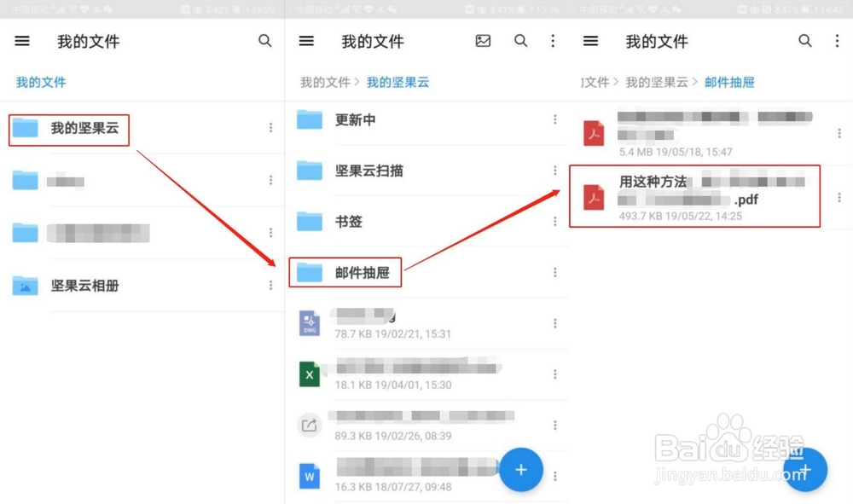Tap the 坚果云扫描 folder icon
The height and width of the screenshot is (504, 853).
(309, 171)
